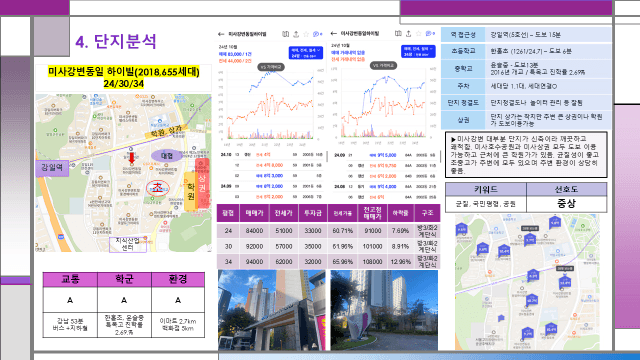Viewport: 640px width, 360px height.
Task: Click the VS 가격비교 pill in right chart
Action: (x=384, y=65)
